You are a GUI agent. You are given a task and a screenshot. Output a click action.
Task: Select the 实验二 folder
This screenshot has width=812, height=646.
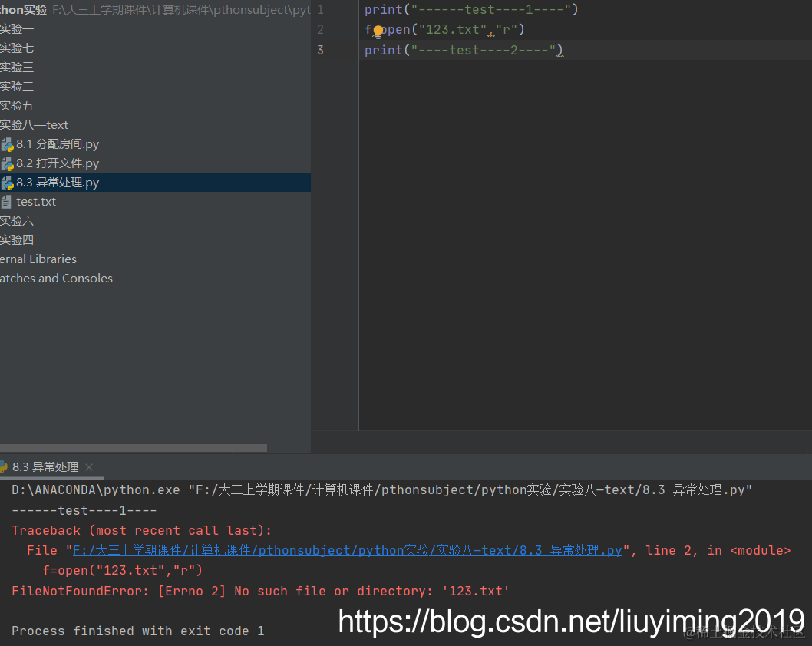(17, 87)
